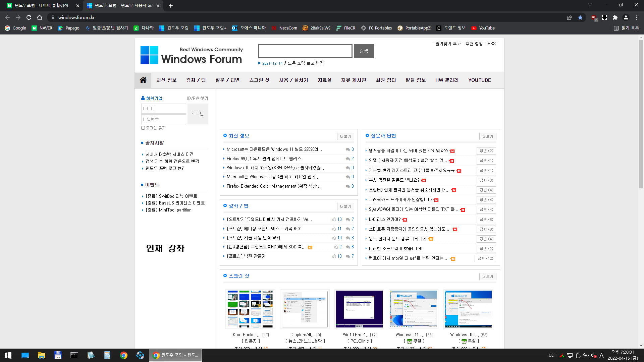Screen dimensions: 644x362
Task: Open the Windows_11 screenshot thumbnail
Action: [413, 309]
